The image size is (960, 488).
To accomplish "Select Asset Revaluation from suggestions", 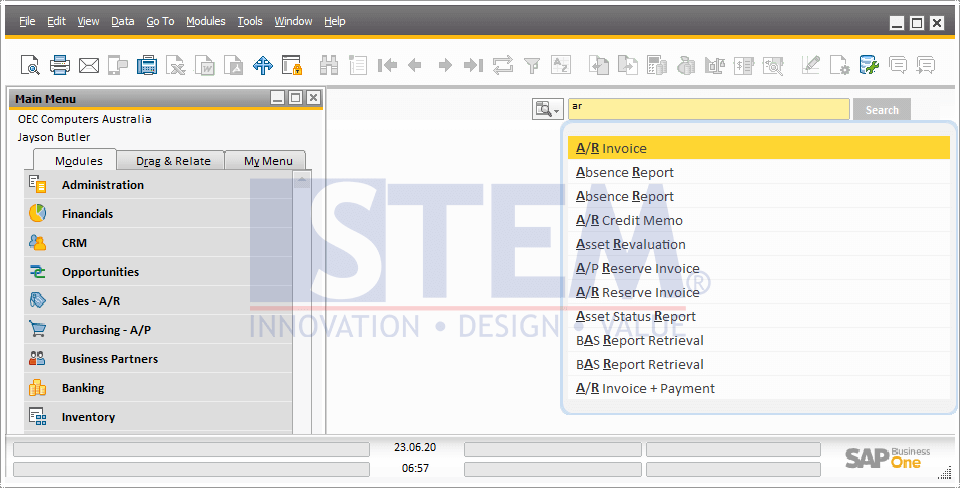I will point(759,244).
